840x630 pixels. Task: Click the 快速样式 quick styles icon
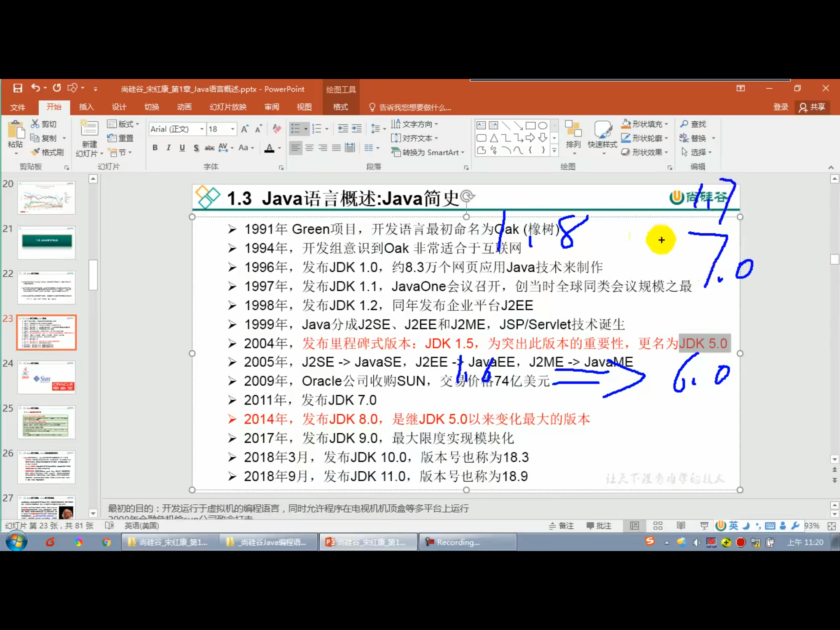[x=602, y=136]
